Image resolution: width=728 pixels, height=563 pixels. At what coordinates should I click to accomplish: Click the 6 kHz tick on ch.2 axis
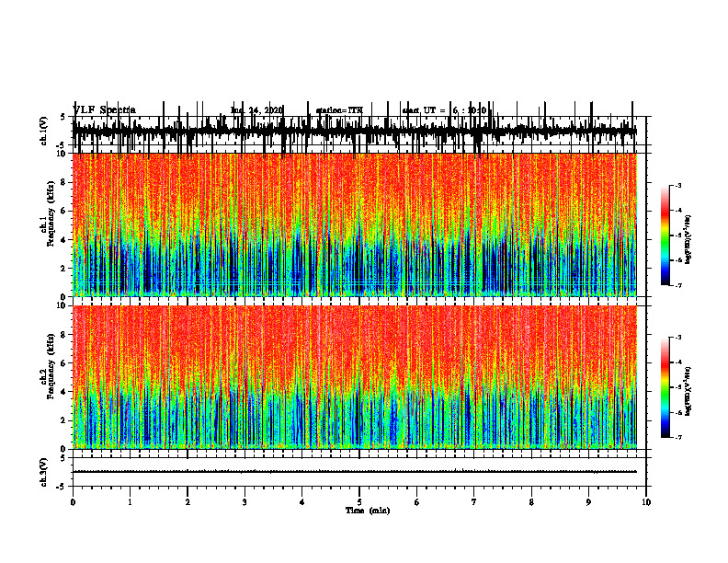64,363
